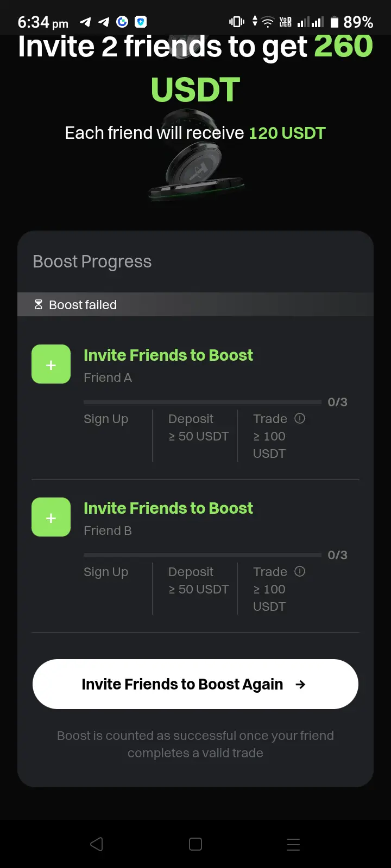Screen dimensions: 391x868
Task: Open the recent apps navigation icon
Action: click(293, 844)
